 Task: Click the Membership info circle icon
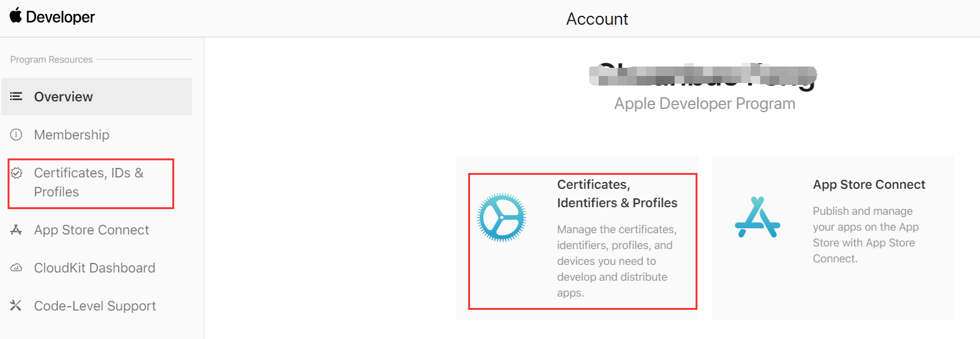[16, 134]
